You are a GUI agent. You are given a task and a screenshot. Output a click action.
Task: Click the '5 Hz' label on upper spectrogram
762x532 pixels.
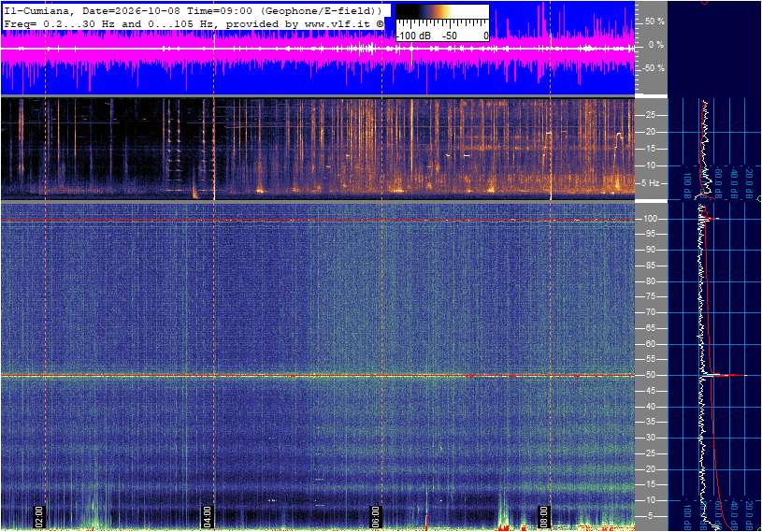(x=651, y=183)
